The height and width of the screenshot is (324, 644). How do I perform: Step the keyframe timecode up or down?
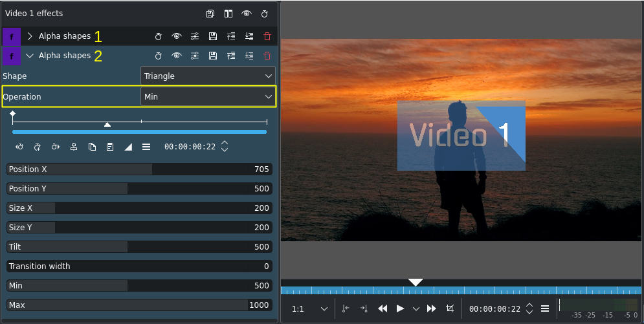[x=225, y=146]
